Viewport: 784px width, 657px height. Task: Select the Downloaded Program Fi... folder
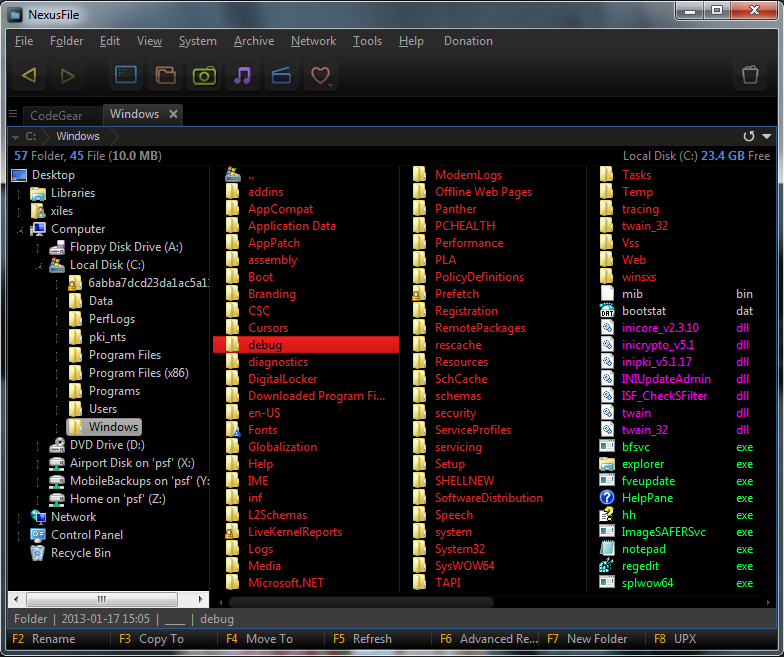pyautogui.click(x=316, y=396)
